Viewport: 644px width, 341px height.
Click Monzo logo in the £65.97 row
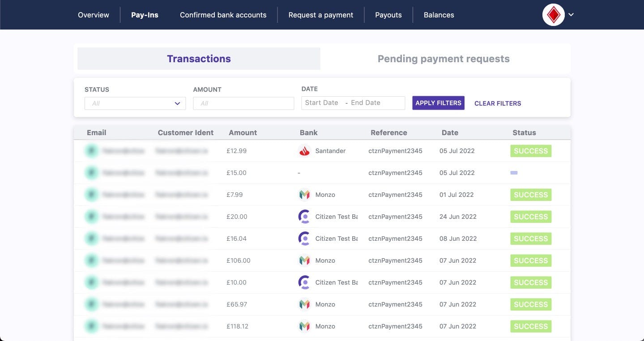coord(304,304)
